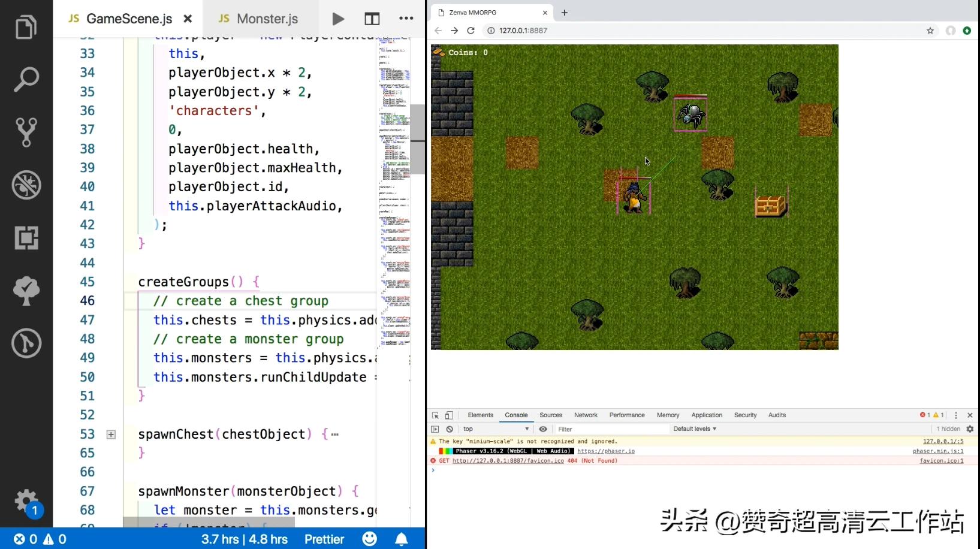
Task: Show errors count in status bar
Action: pos(25,539)
